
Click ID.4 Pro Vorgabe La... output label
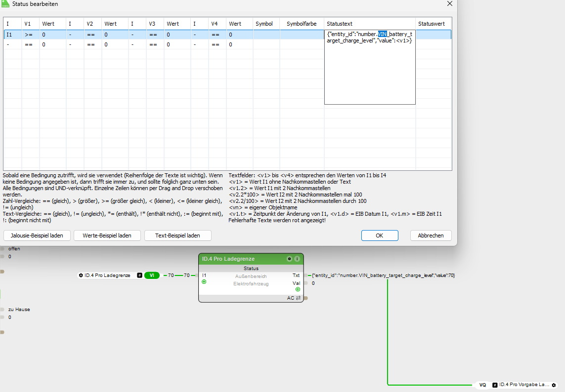coord(524,385)
